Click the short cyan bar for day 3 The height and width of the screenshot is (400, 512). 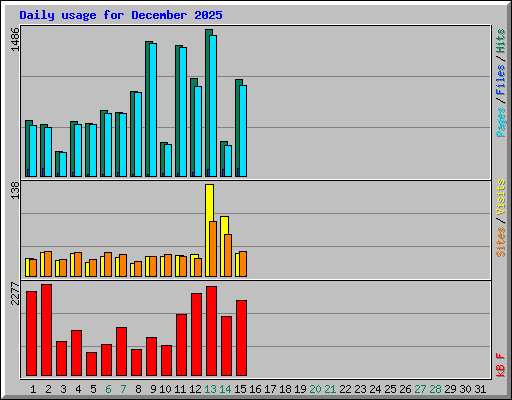63,165
